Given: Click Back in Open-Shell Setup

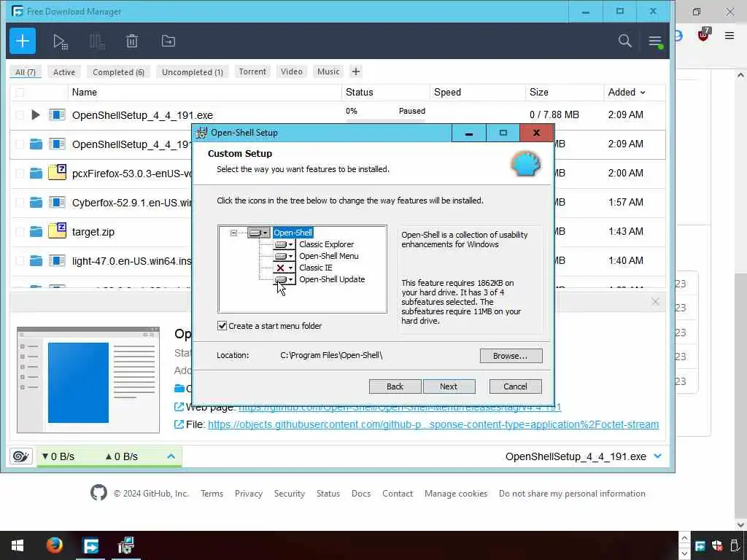Looking at the screenshot, I should pyautogui.click(x=395, y=386).
